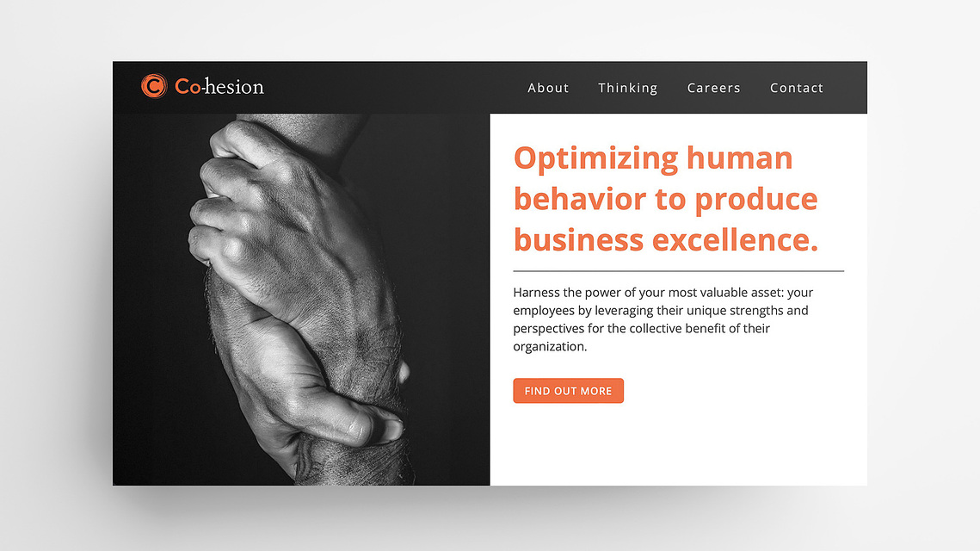Click the orange 'Co' part of the wordmark
The image size is (980, 551).
tap(188, 86)
